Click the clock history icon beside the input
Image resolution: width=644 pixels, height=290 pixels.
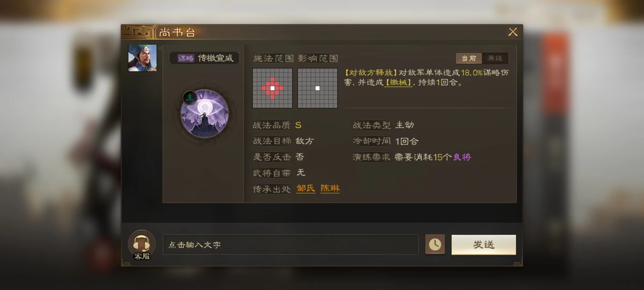point(435,244)
